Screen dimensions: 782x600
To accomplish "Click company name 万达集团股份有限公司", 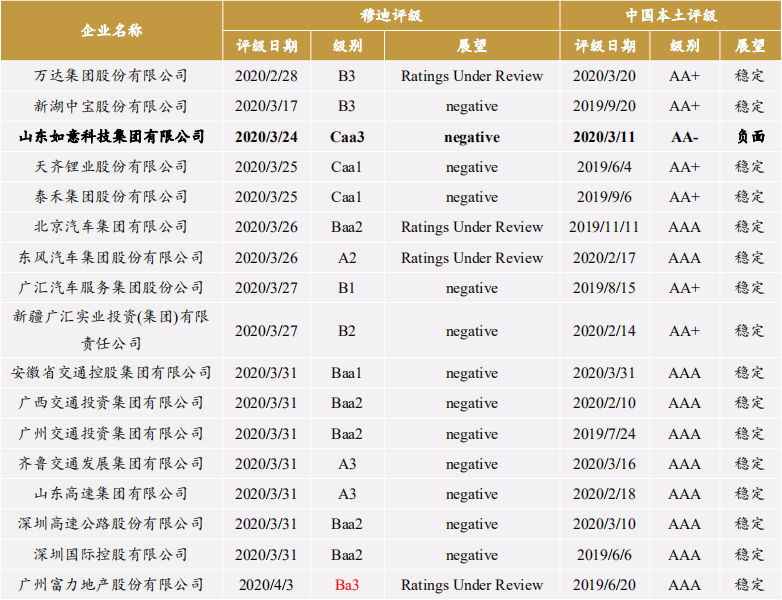I will click(111, 76).
